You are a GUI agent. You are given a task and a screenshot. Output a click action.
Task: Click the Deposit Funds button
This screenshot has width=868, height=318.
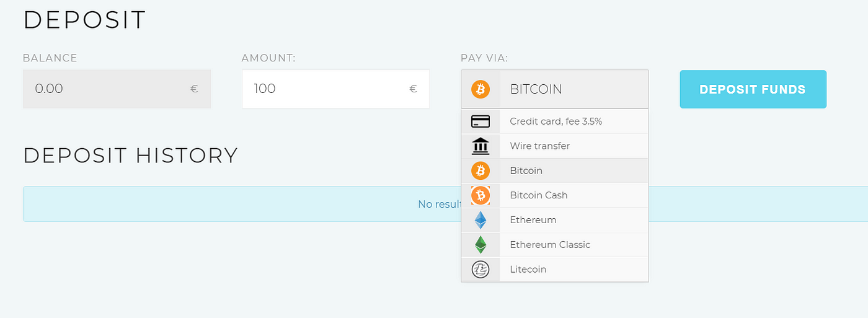(x=753, y=89)
